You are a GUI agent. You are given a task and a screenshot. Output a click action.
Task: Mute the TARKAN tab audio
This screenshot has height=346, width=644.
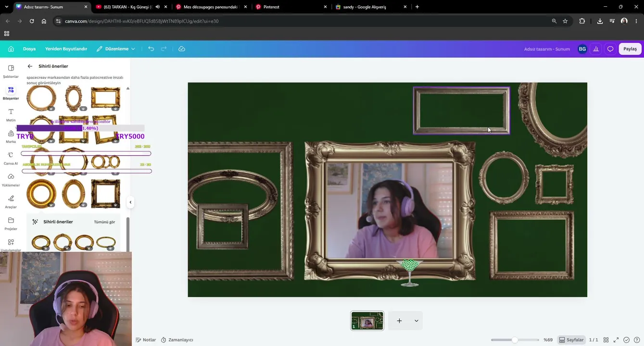pos(157,7)
